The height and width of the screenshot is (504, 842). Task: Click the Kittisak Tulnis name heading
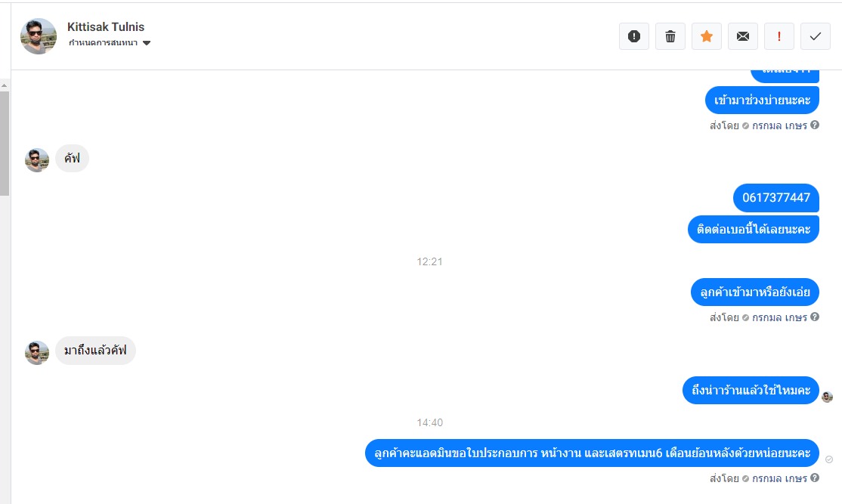coord(106,27)
